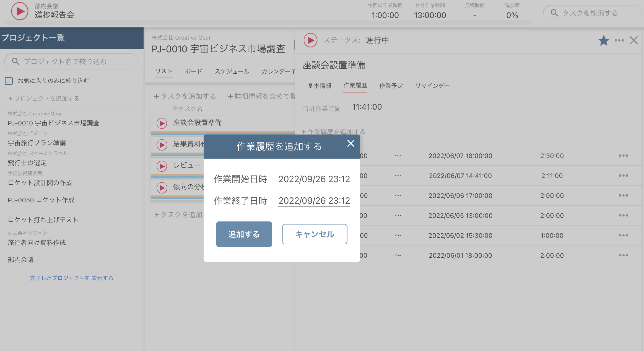
Task: Start the 傾向の分析 task timer
Action: coord(162,188)
